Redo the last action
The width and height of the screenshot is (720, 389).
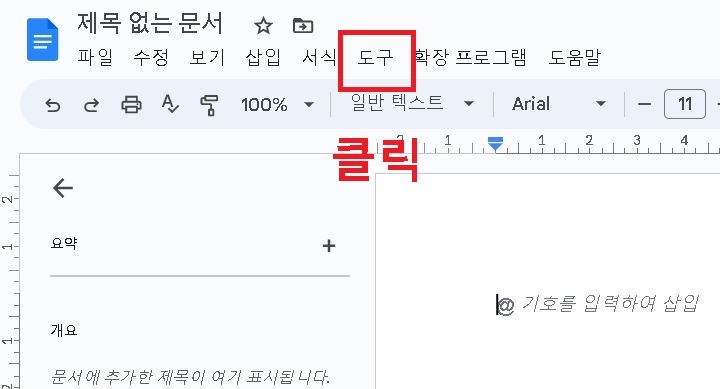click(91, 105)
